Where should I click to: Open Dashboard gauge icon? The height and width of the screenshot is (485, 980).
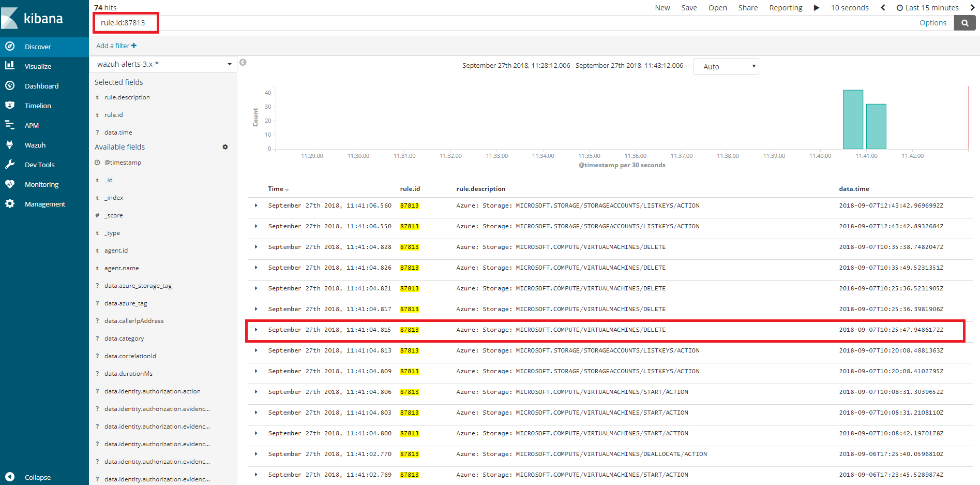coord(10,85)
